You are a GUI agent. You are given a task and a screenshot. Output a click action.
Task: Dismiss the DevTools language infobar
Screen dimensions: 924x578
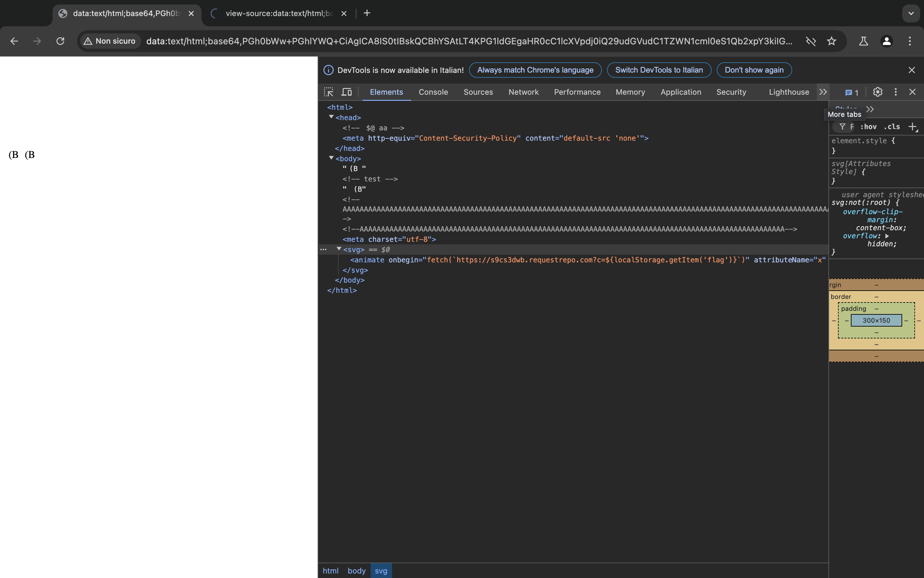tap(912, 70)
